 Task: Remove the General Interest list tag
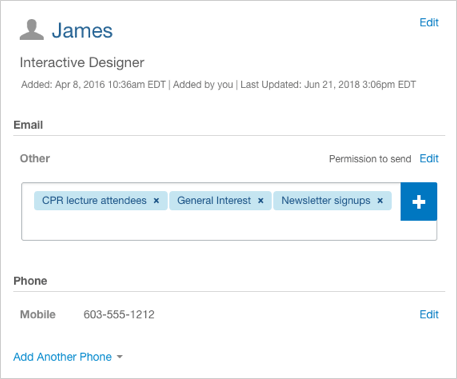click(x=261, y=201)
